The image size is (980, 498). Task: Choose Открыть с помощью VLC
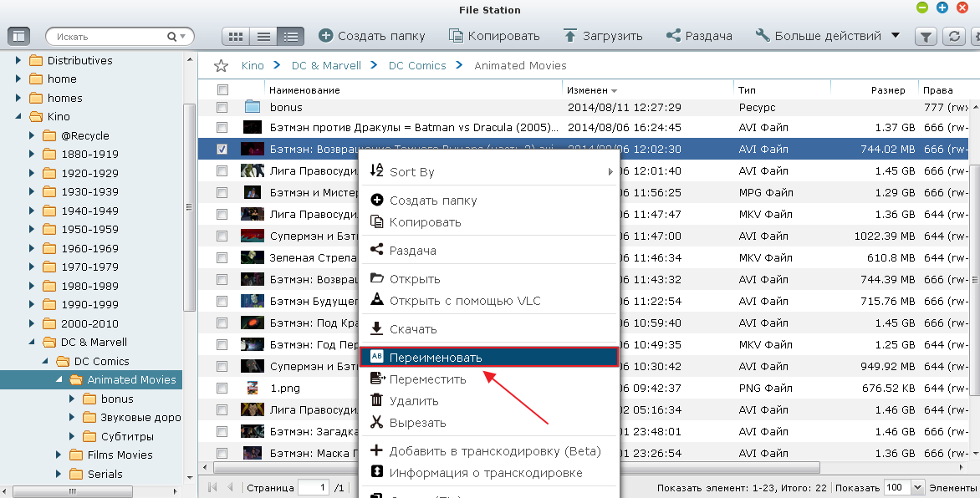point(489,301)
